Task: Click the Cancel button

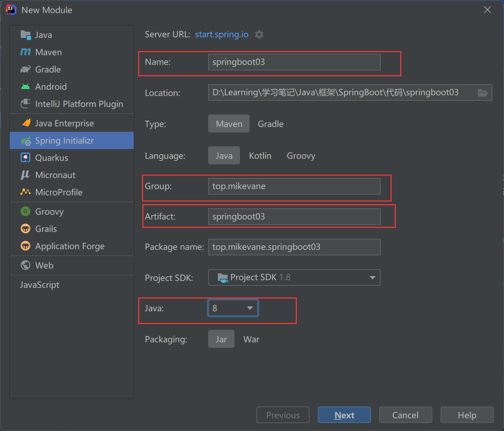Action: click(405, 415)
